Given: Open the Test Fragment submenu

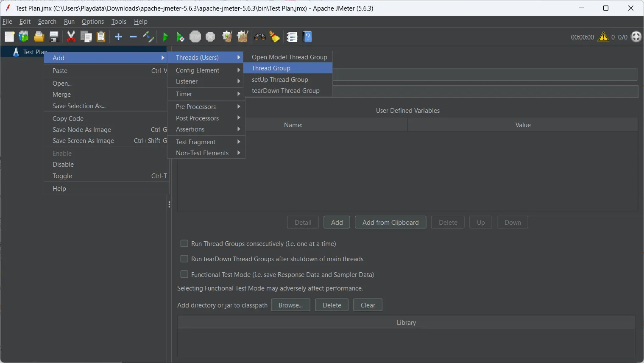Looking at the screenshot, I should 206,142.
